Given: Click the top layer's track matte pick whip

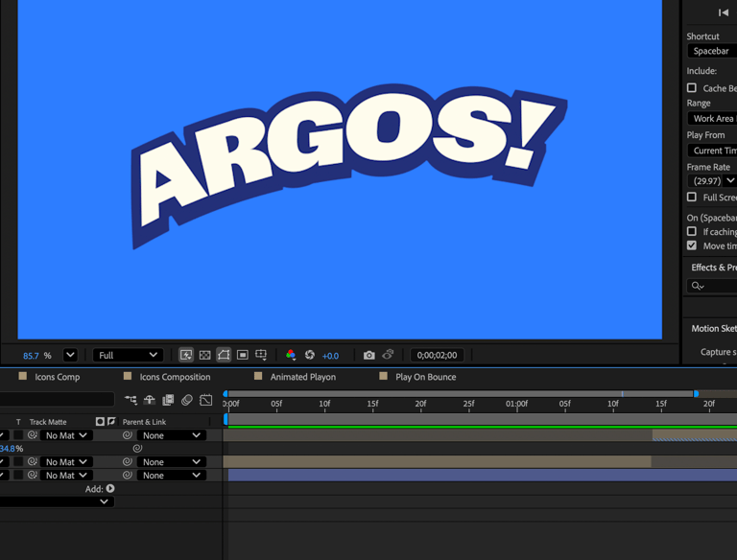Looking at the screenshot, I should [32, 435].
